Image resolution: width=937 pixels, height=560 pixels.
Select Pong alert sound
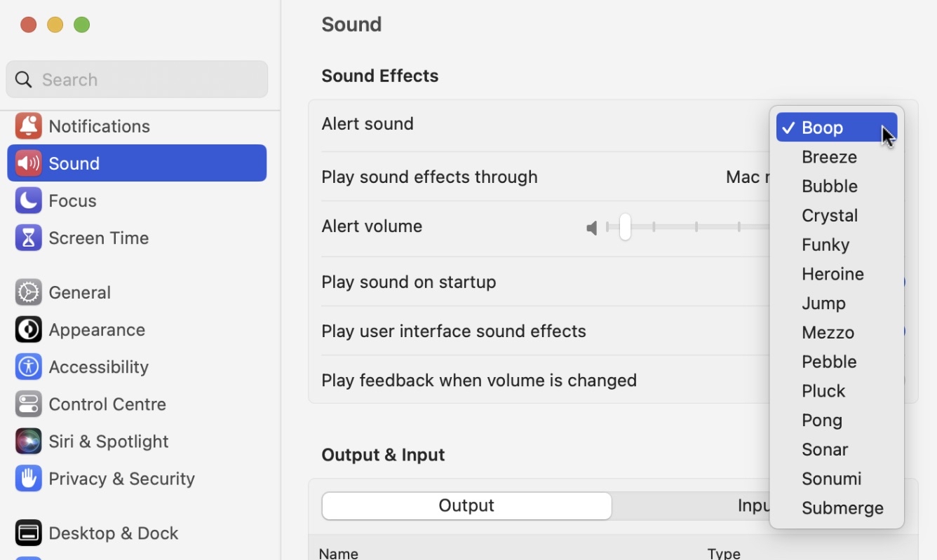click(837, 421)
